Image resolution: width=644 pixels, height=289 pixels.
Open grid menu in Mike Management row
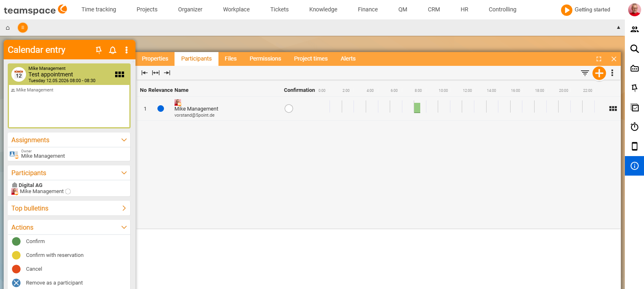click(613, 109)
